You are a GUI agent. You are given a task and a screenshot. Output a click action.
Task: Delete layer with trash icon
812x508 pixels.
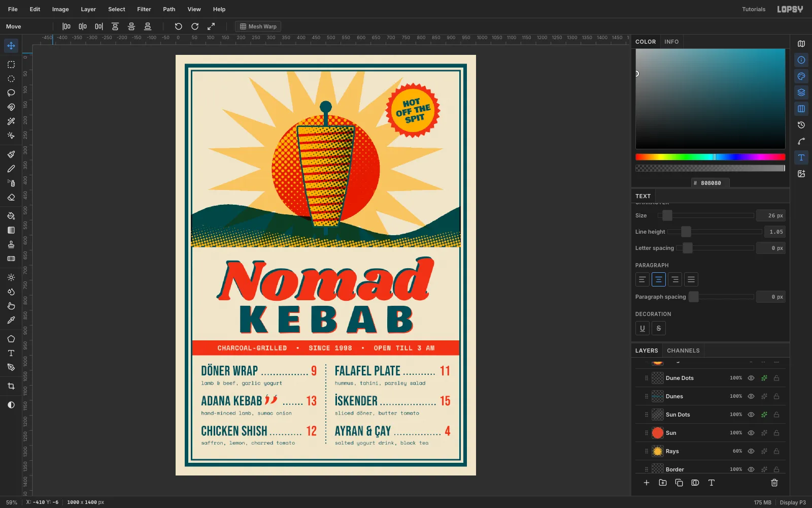click(774, 483)
